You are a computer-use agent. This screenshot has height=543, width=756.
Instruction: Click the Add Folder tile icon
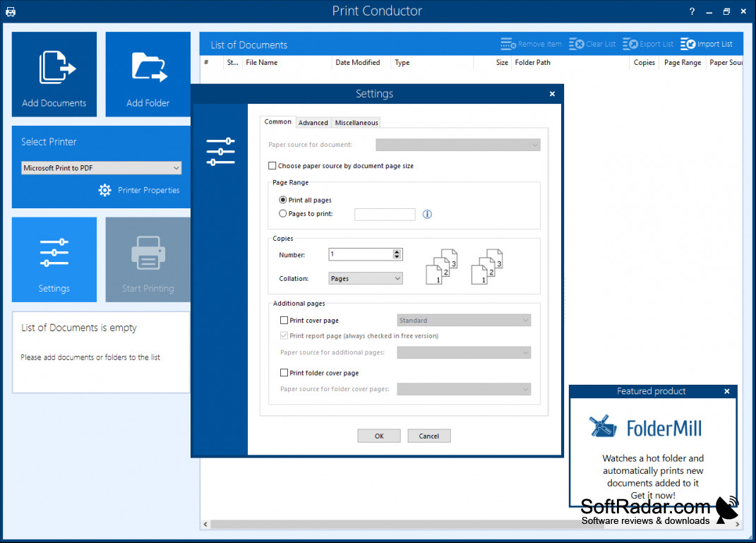pos(150,67)
